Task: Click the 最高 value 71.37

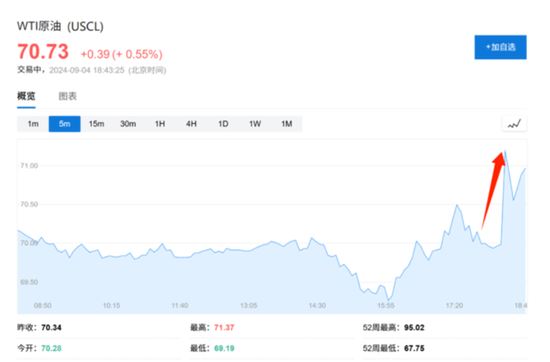Action: (224, 328)
